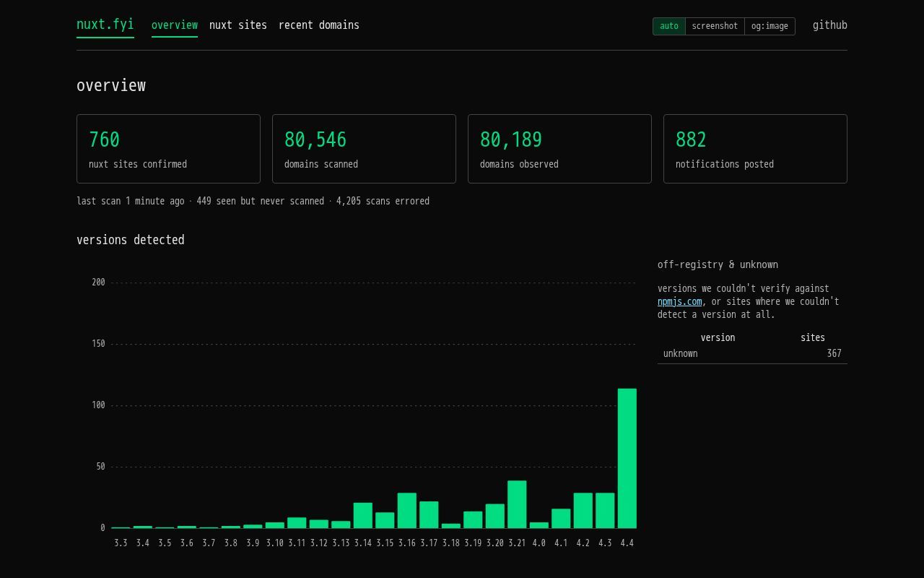Click the 3.16 version bar in chart
Viewport: 924px width, 578px height.
(406, 511)
